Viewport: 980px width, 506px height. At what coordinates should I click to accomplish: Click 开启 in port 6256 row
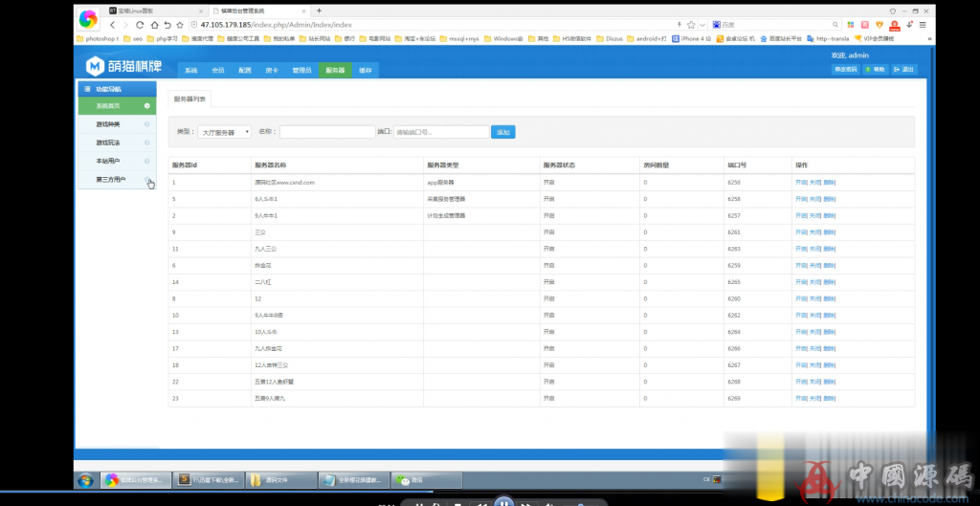[801, 183]
